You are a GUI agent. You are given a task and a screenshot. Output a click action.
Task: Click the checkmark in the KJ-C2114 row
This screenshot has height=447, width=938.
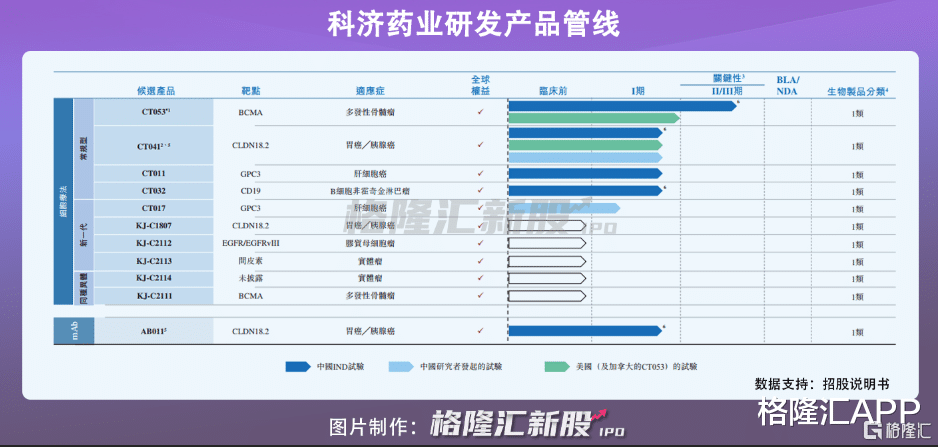[480, 278]
